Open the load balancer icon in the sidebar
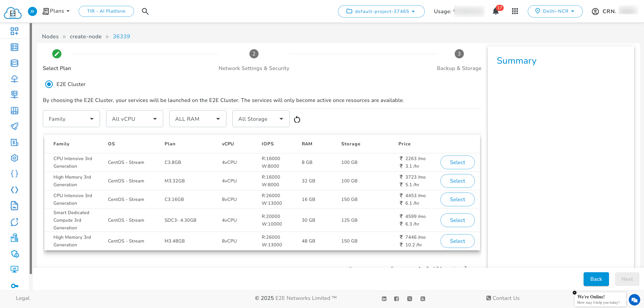Viewport: 644px width, 308px height. [x=14, y=95]
